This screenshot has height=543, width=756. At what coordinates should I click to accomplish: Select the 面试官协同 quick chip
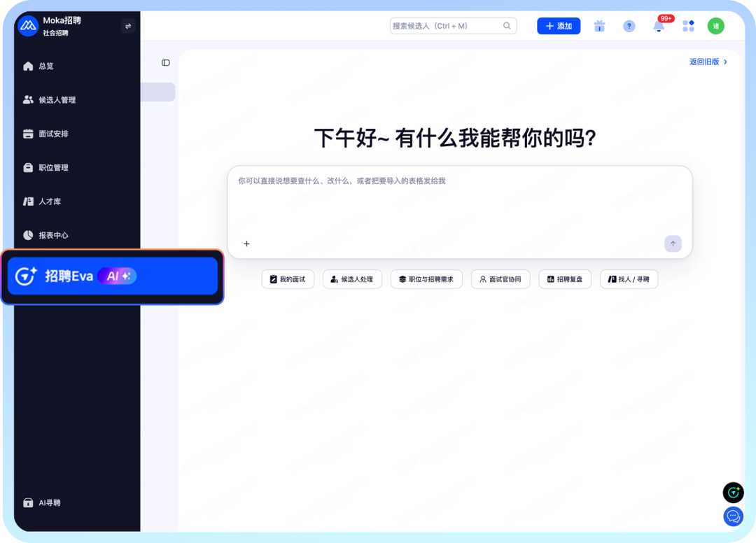point(500,279)
